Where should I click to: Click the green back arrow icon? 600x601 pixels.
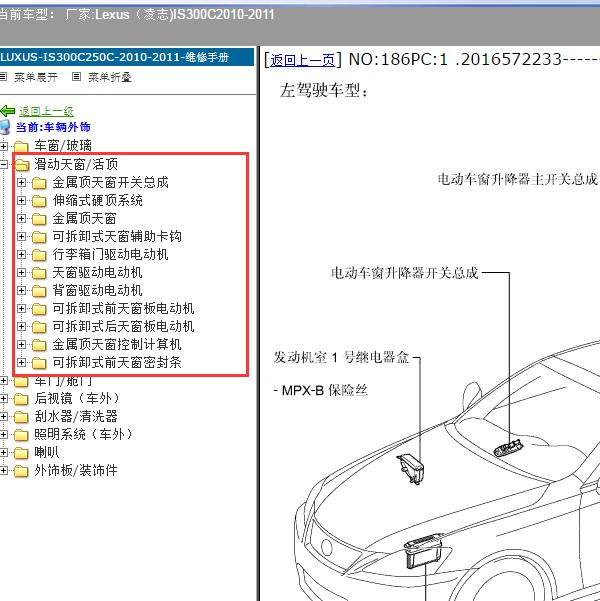click(x=8, y=111)
